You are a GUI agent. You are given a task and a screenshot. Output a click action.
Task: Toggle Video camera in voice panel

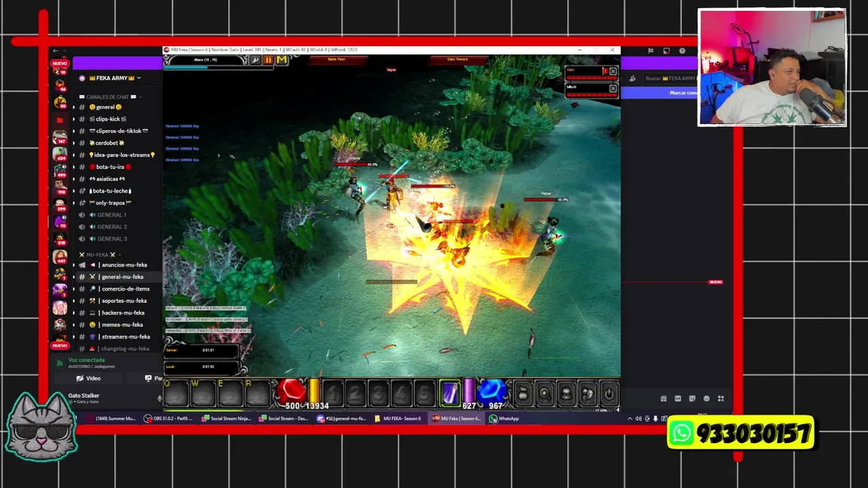coord(89,378)
